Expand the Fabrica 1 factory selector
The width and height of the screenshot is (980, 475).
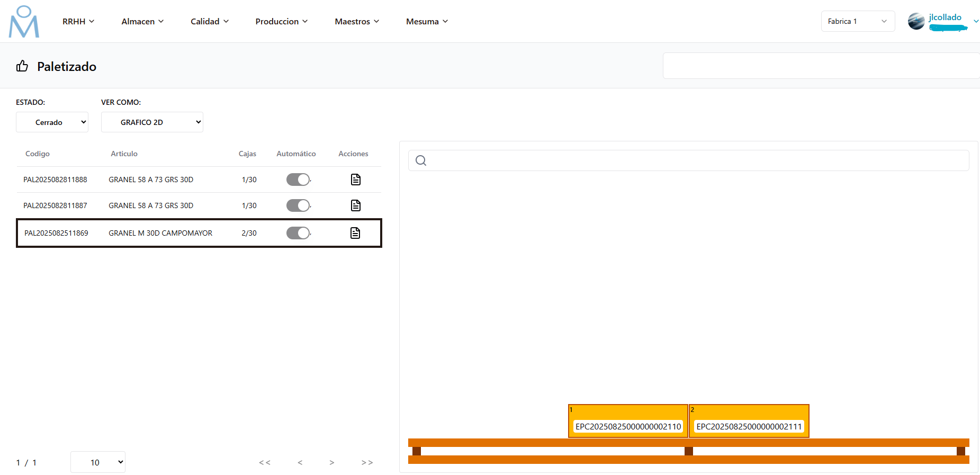coord(857,21)
